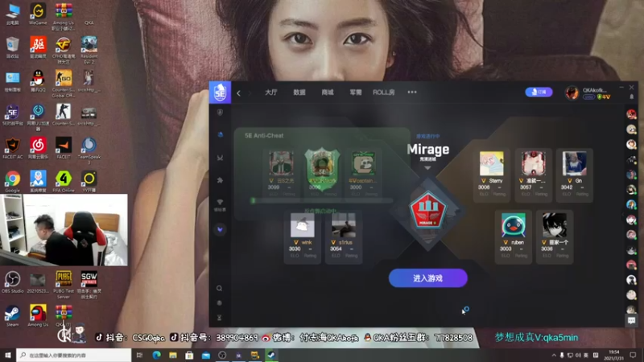Go back with the left arrow

tap(238, 93)
